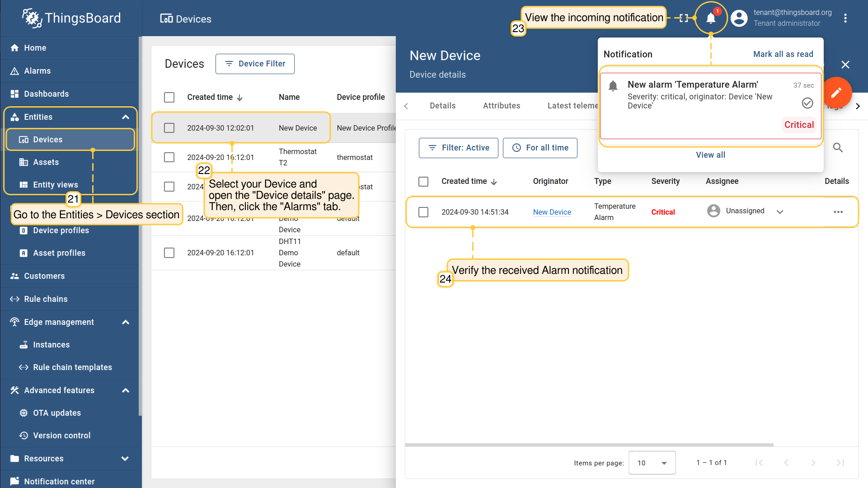Mark Temperature Alarm notification as read
This screenshot has height=488, width=868.
807,103
